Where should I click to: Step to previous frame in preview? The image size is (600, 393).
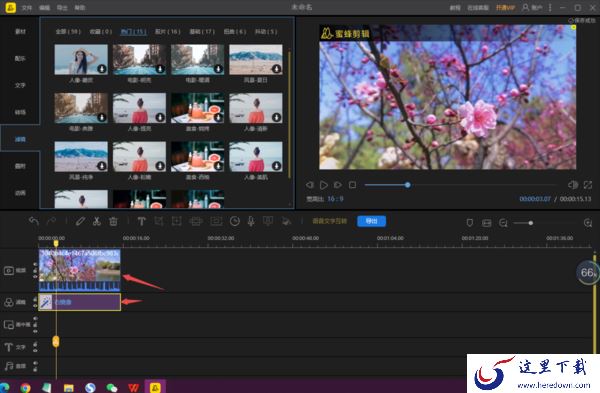309,185
